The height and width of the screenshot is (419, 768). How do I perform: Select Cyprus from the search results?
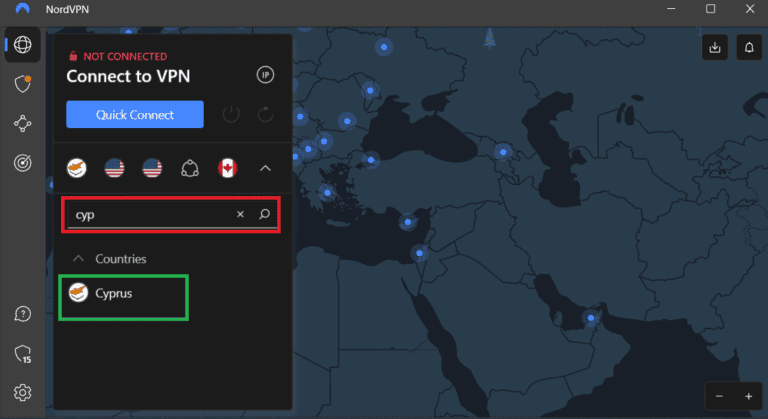click(x=113, y=294)
